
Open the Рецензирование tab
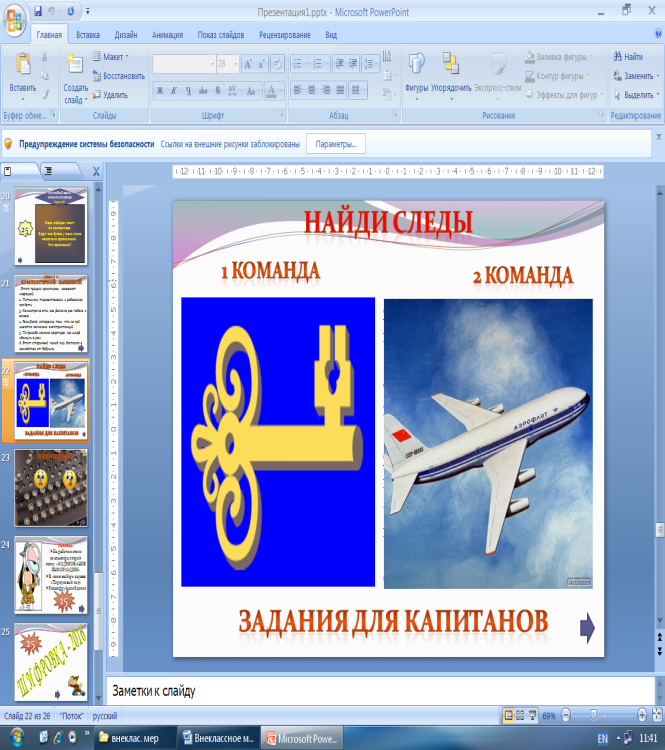tap(285, 35)
